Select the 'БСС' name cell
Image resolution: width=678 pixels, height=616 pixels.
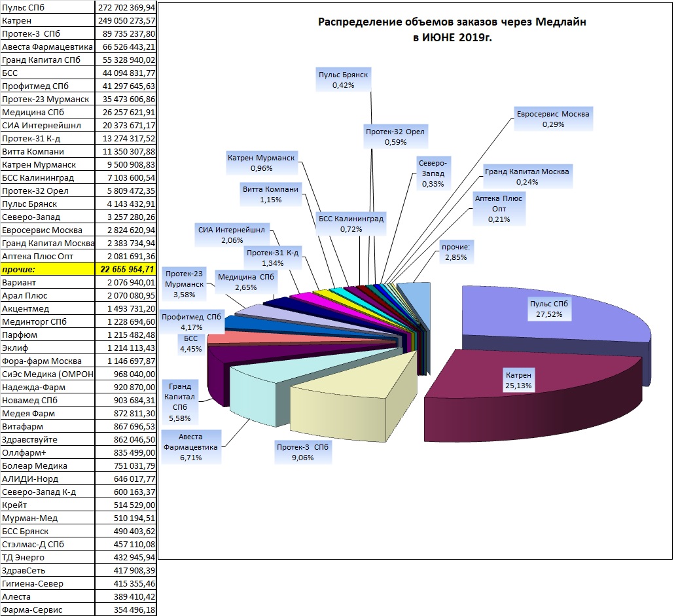(x=48, y=73)
